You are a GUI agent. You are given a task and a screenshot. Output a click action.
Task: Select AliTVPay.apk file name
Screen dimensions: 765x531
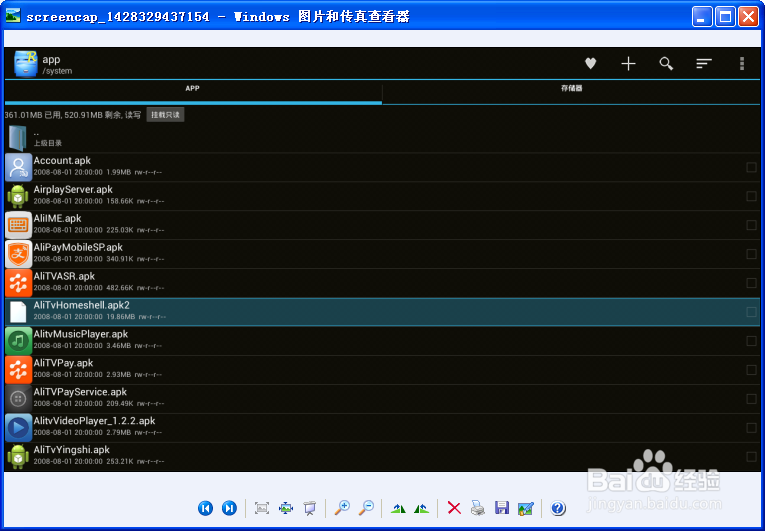click(63, 363)
